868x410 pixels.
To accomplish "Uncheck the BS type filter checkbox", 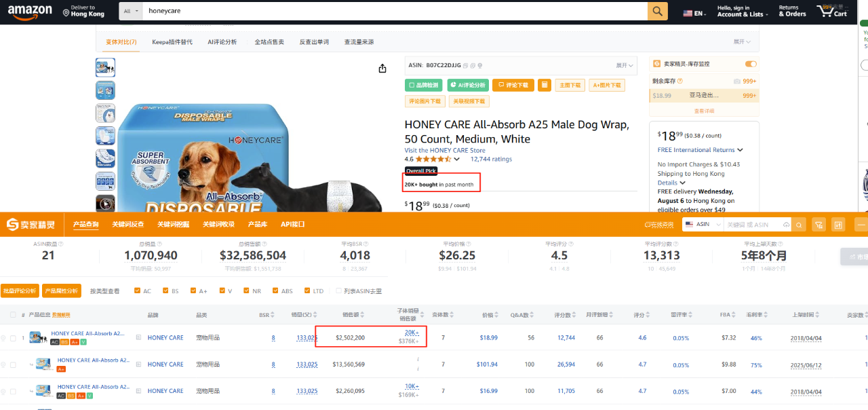I will coord(166,291).
